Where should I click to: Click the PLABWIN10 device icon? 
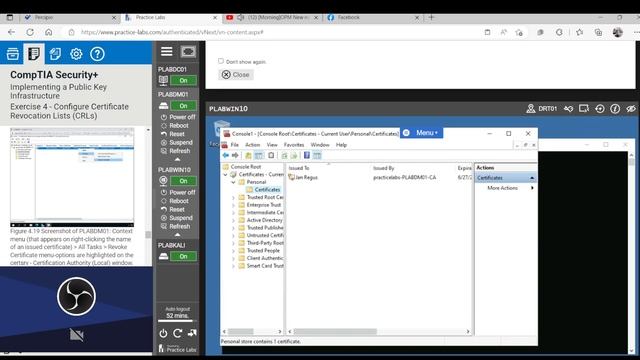163,180
